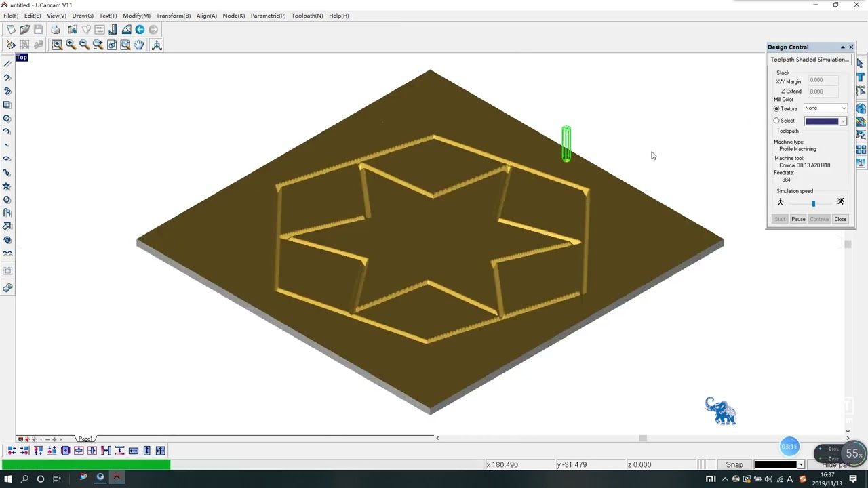Create a new file with New icon

[11, 29]
